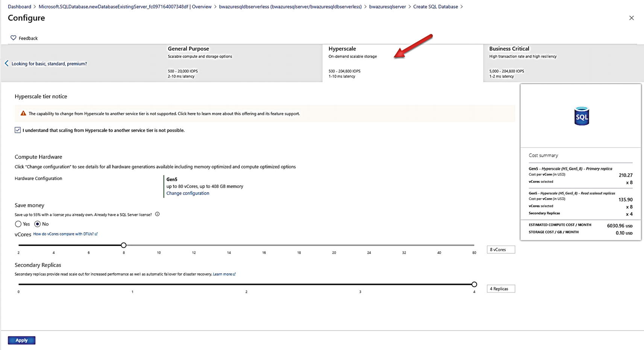Click the 80 mark on the vCores slider
Viewport: 644px width, 350px height.
pyautogui.click(x=474, y=253)
